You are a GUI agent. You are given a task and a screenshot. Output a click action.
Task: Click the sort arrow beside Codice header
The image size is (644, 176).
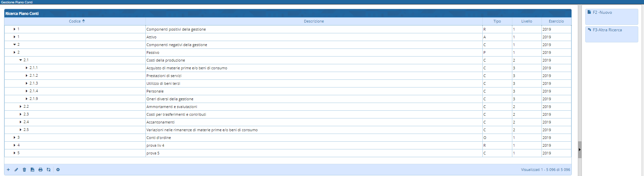pyautogui.click(x=84, y=21)
